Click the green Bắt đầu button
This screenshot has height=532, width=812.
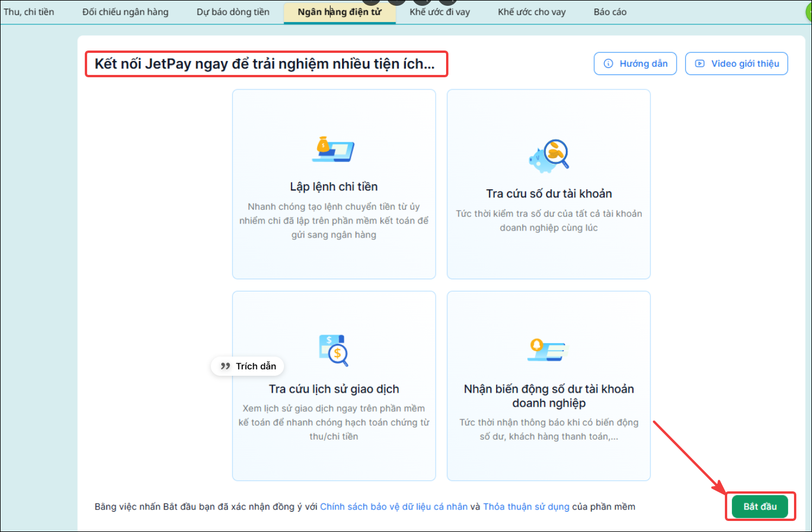(x=760, y=506)
